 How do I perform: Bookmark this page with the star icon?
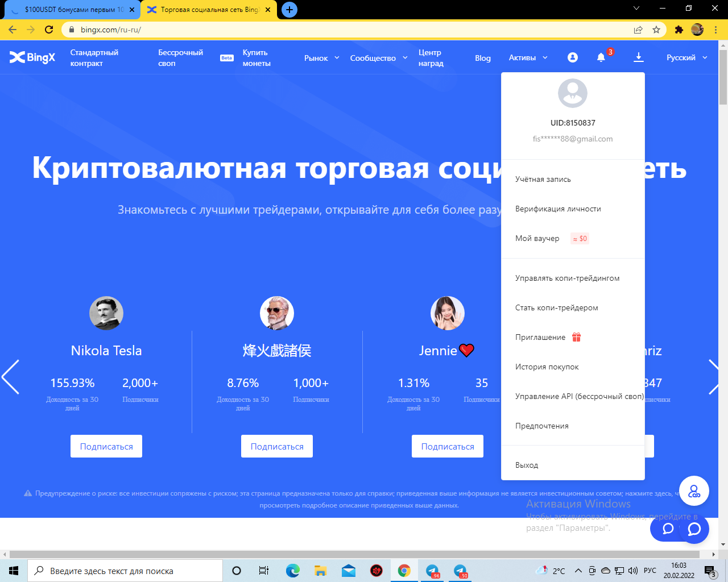(x=656, y=30)
